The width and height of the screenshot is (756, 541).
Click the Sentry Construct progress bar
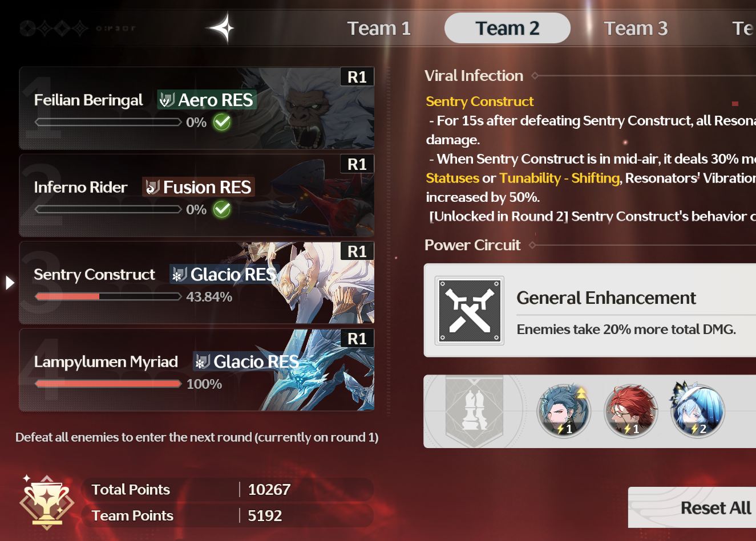pyautogui.click(x=108, y=296)
